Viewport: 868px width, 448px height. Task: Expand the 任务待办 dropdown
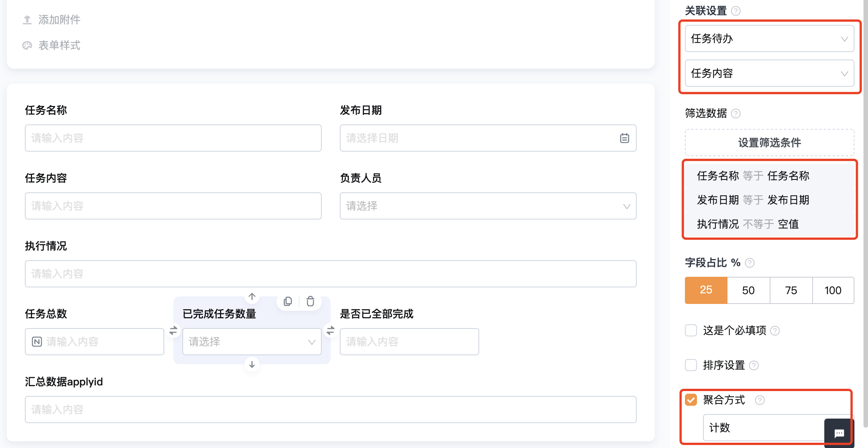[769, 38]
